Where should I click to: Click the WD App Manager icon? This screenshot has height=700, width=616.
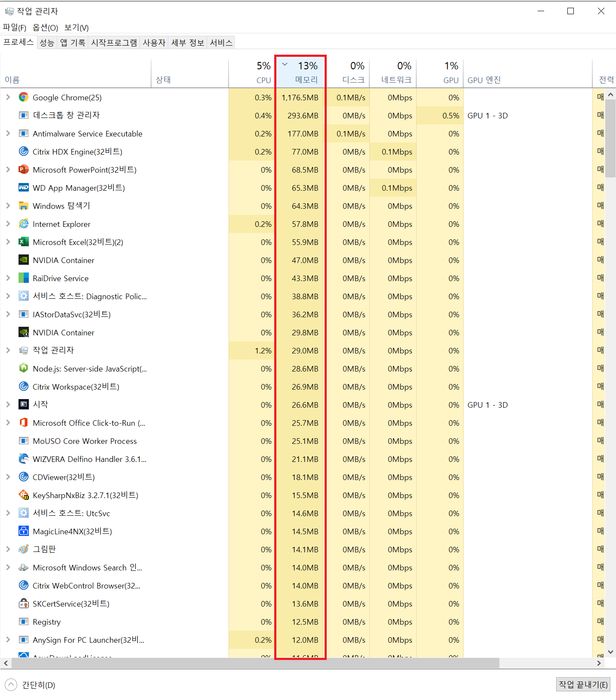coord(24,188)
